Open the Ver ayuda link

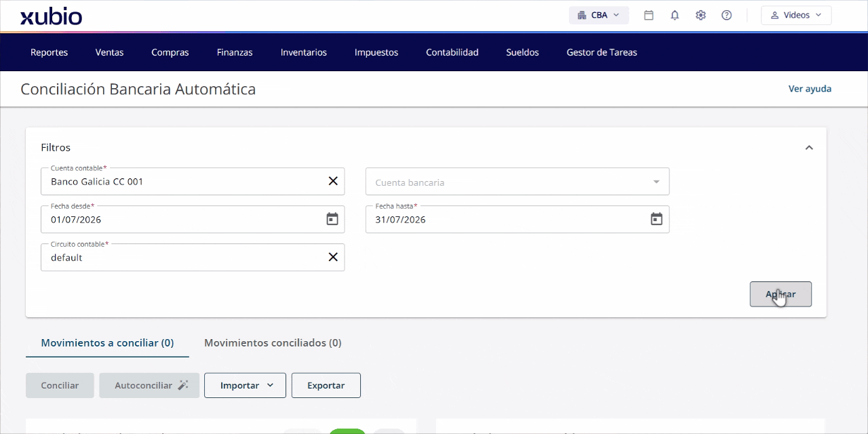pyautogui.click(x=810, y=89)
